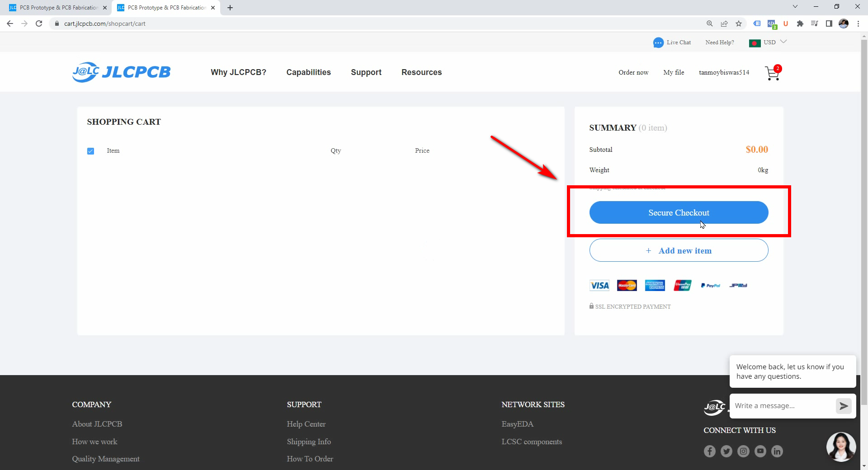Viewport: 868px width, 470px height.
Task: Click the MasterCard payment logo
Action: [x=627, y=285]
